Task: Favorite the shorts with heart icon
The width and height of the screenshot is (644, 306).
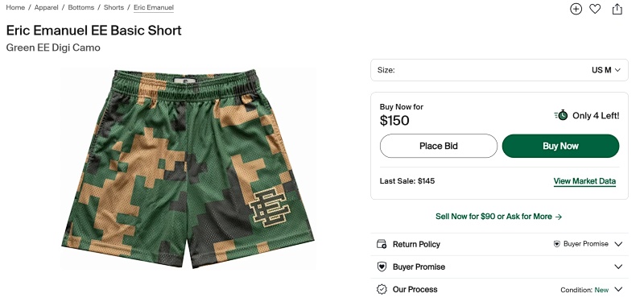Action: [595, 9]
